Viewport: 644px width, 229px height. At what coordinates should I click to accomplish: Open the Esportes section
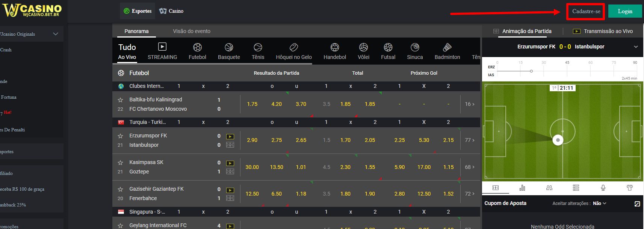pyautogui.click(x=138, y=11)
